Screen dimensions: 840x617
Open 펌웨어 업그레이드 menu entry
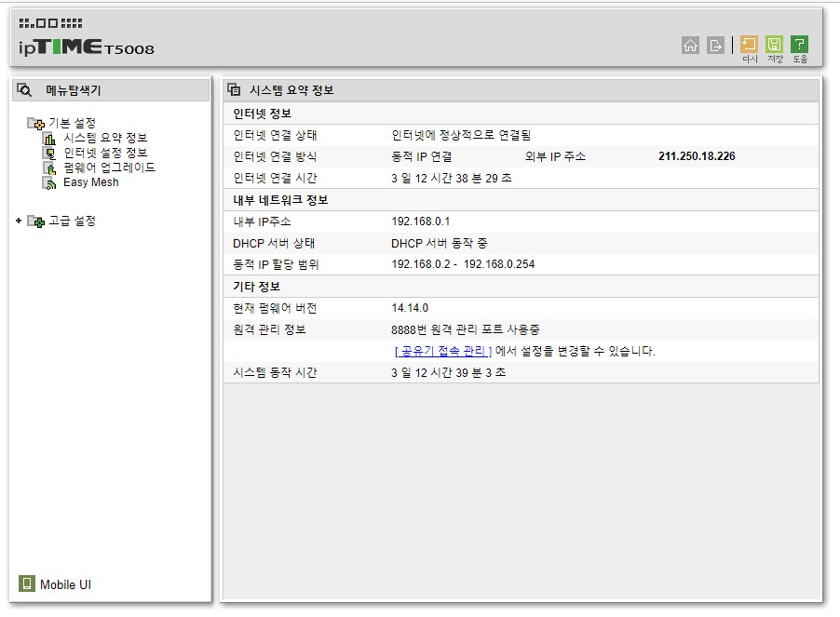pyautogui.click(x=109, y=168)
